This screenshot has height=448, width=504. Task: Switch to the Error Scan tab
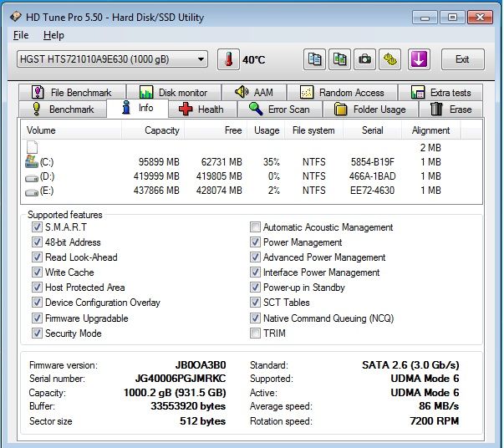(280, 109)
